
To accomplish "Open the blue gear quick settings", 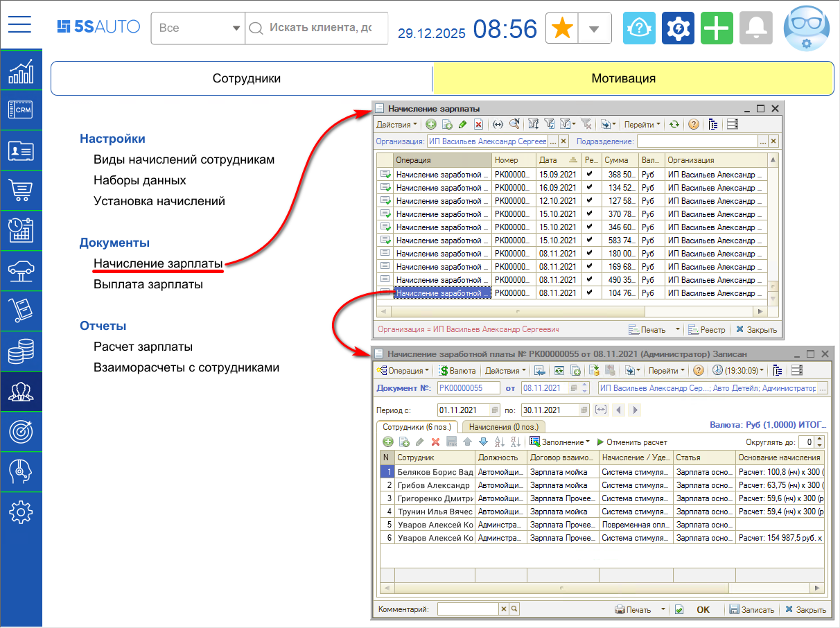I will tap(678, 28).
